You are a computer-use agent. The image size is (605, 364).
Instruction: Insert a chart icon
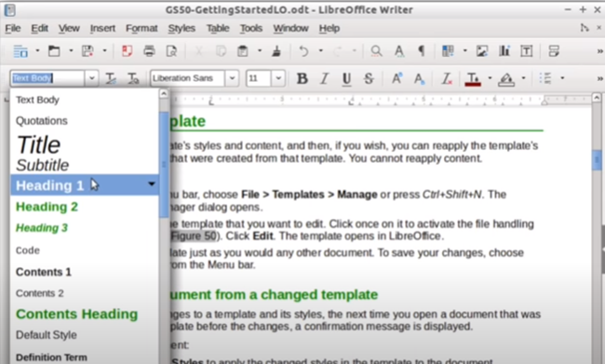pos(504,51)
